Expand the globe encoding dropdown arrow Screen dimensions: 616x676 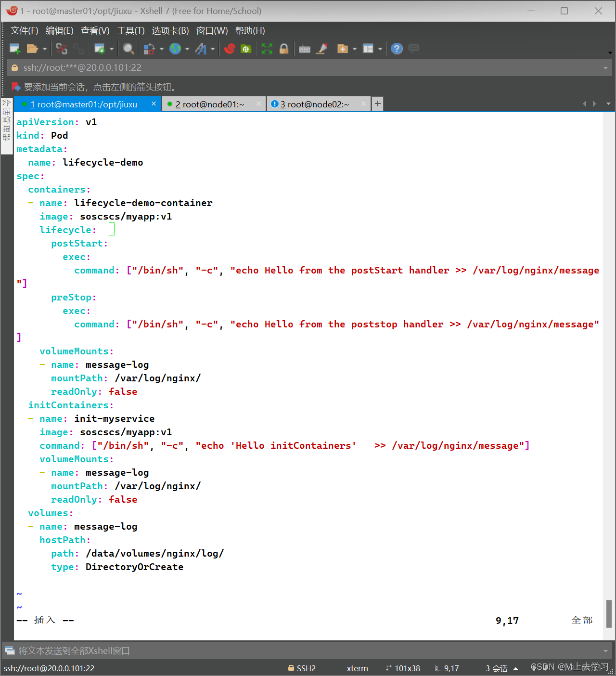(187, 49)
